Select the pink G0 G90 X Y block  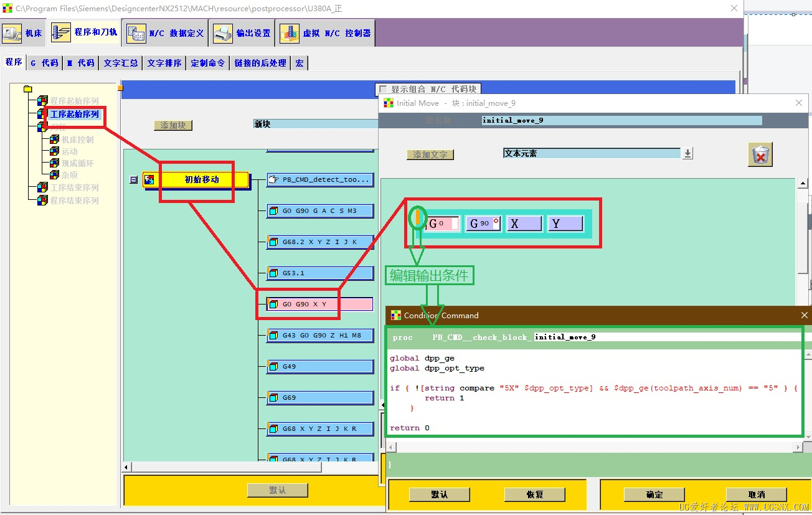click(320, 304)
